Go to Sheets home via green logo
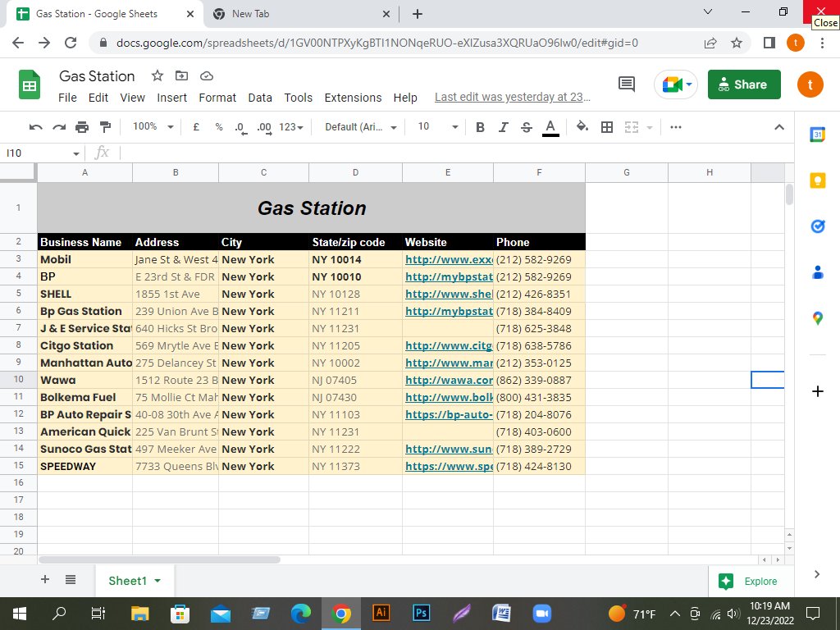840x630 pixels. pyautogui.click(x=30, y=84)
